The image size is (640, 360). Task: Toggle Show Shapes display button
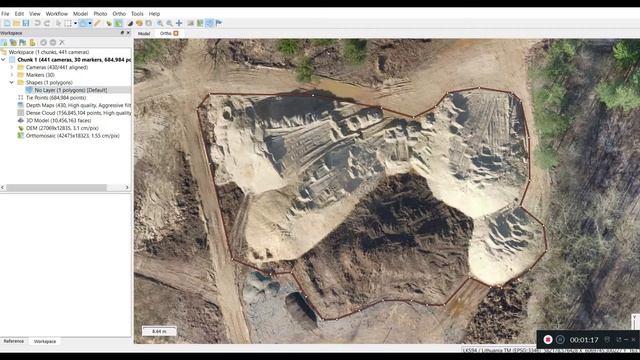click(x=209, y=23)
